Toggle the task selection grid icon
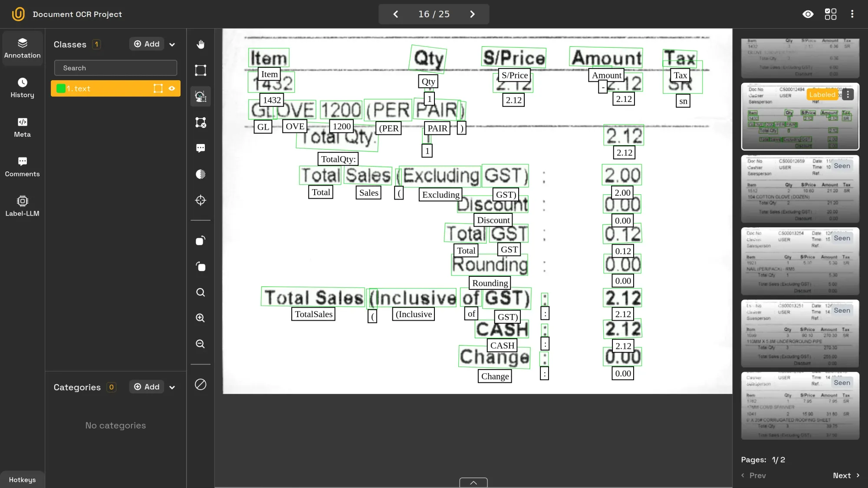Viewport: 868px width, 488px height. click(830, 14)
